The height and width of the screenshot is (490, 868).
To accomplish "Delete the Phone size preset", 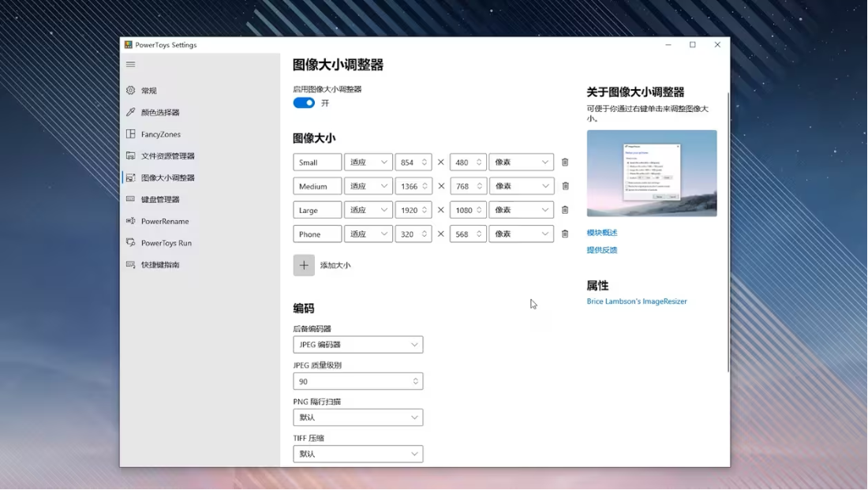I will pos(565,234).
